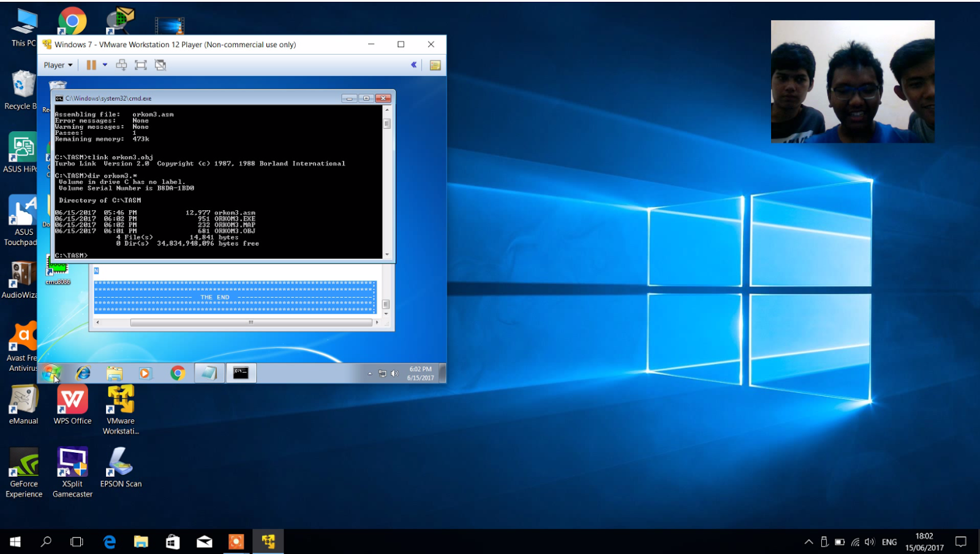Screen dimensions: 980x554
Task: Open the Player menu
Action: [x=57, y=65]
